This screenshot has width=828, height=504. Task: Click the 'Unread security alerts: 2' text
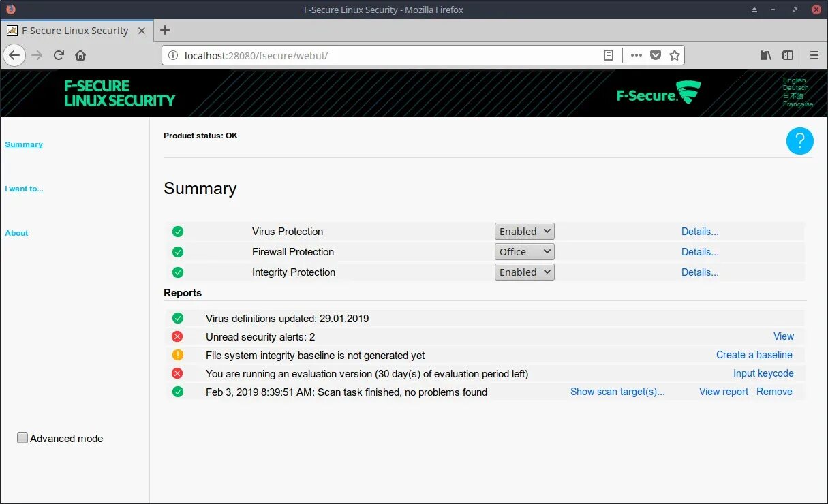(x=260, y=336)
